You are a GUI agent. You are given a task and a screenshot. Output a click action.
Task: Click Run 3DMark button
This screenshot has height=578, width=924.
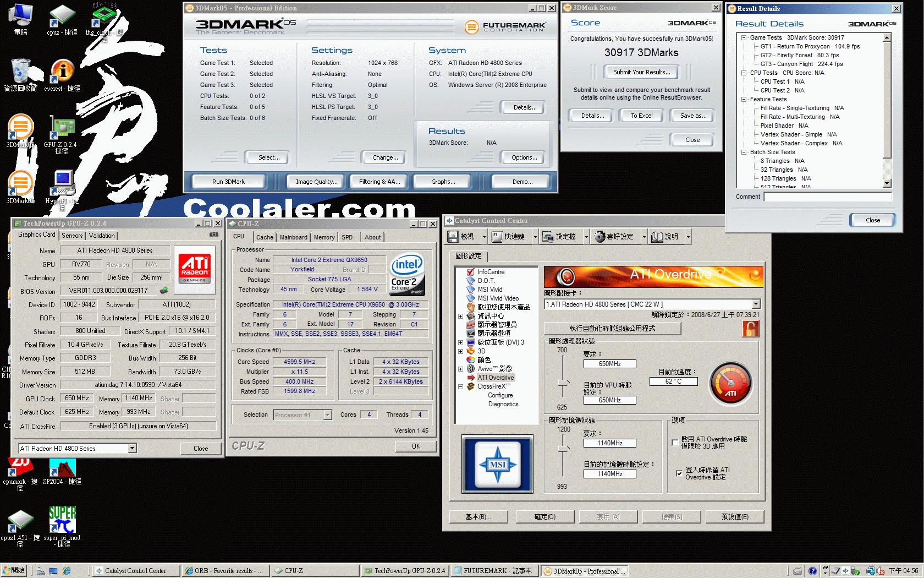click(228, 182)
